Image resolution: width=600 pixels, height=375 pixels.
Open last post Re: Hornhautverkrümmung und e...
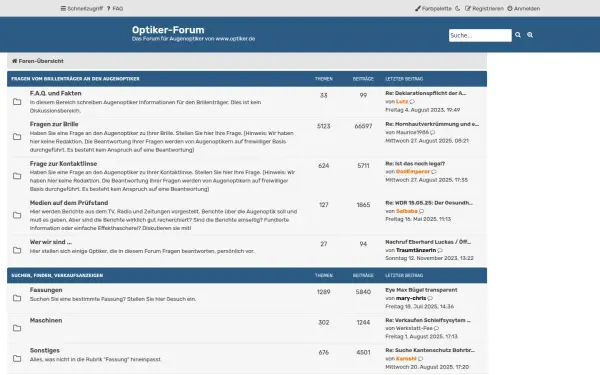pos(432,124)
